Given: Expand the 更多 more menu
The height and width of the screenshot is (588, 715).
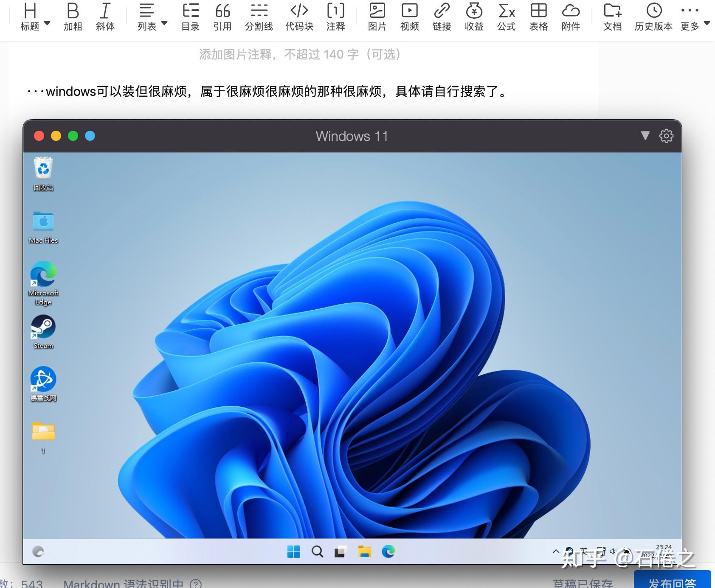Looking at the screenshot, I should tap(695, 17).
